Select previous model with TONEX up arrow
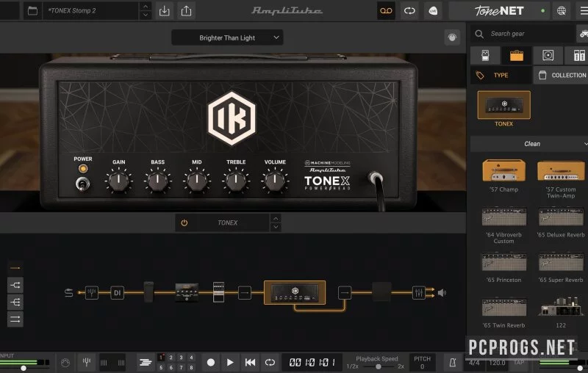 [276, 219]
